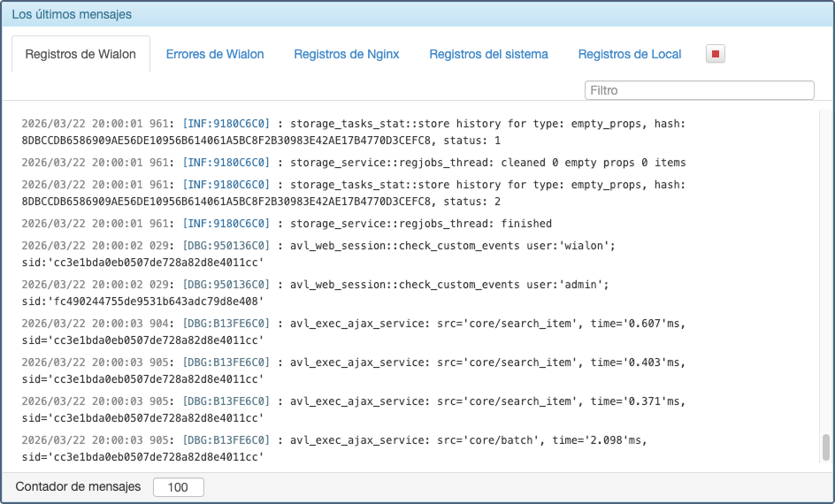Click the DBG:B13FE6C0 tag with time 0.403 ms
The height and width of the screenshot is (504, 835).
[226, 363]
